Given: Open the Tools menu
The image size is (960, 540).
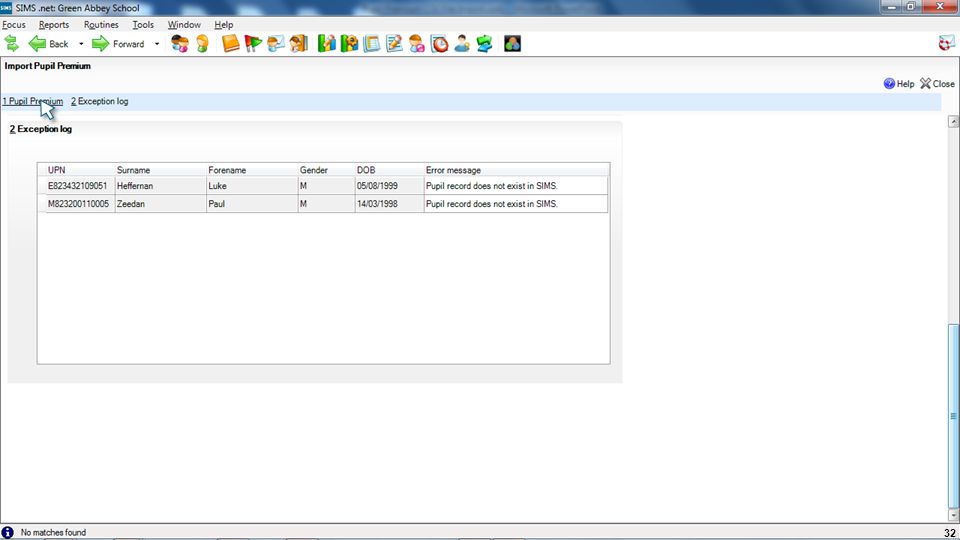Looking at the screenshot, I should pyautogui.click(x=143, y=24).
